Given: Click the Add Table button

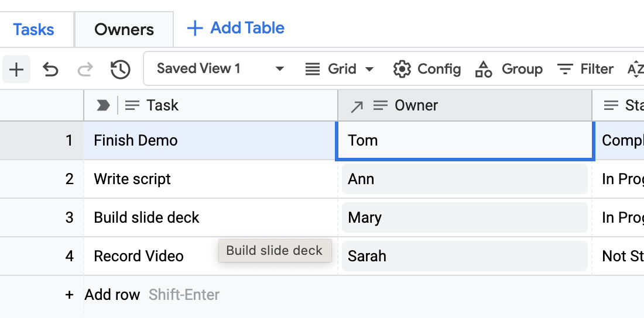Looking at the screenshot, I should (235, 28).
